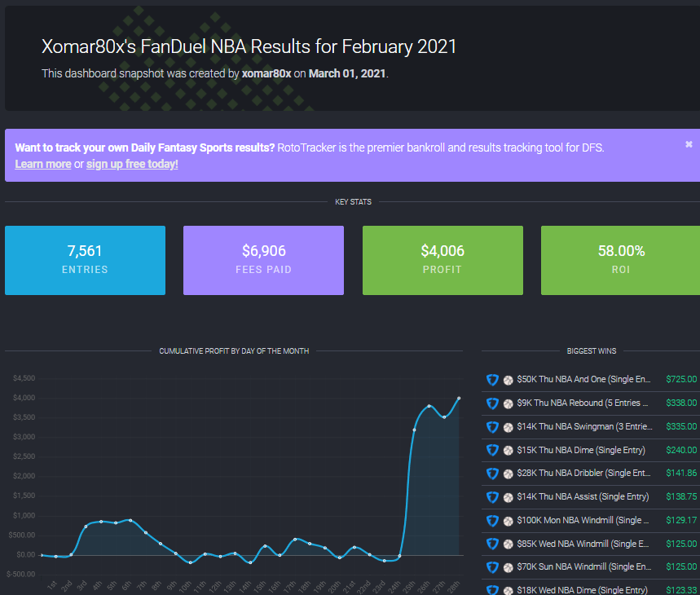Click the Cumulative Profit chart heading
The image size is (700, 595).
coord(234,351)
